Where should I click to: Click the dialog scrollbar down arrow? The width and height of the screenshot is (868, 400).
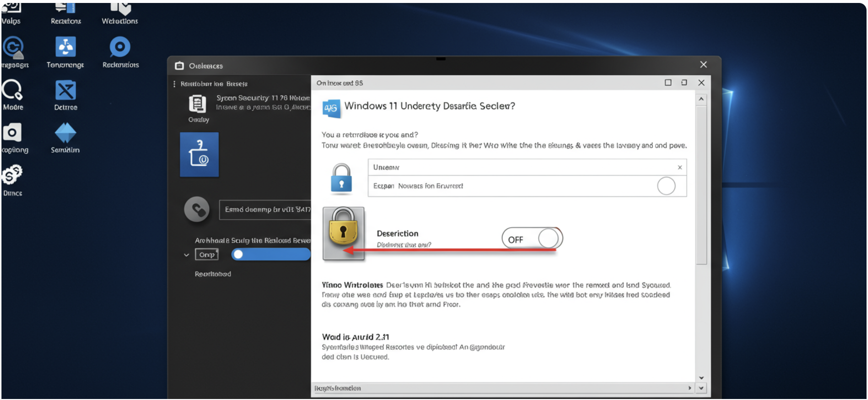click(701, 378)
